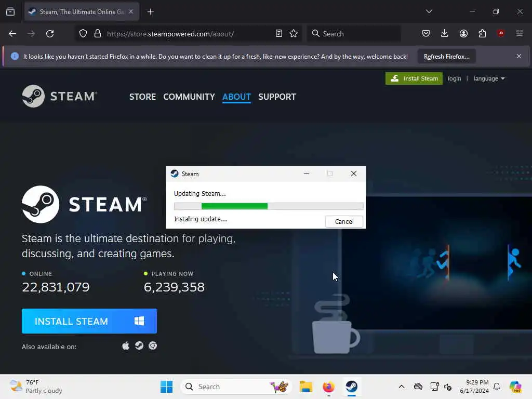The width and height of the screenshot is (532, 399).
Task: Open the Firefox account icon
Action: [x=463, y=34]
